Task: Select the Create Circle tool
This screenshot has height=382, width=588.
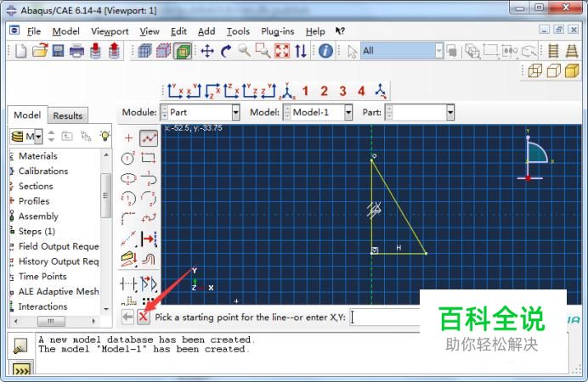Action: pos(128,158)
